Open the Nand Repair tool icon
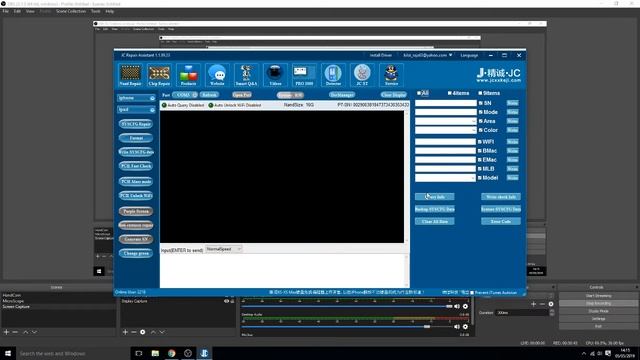The height and width of the screenshot is (360, 640). point(130,75)
